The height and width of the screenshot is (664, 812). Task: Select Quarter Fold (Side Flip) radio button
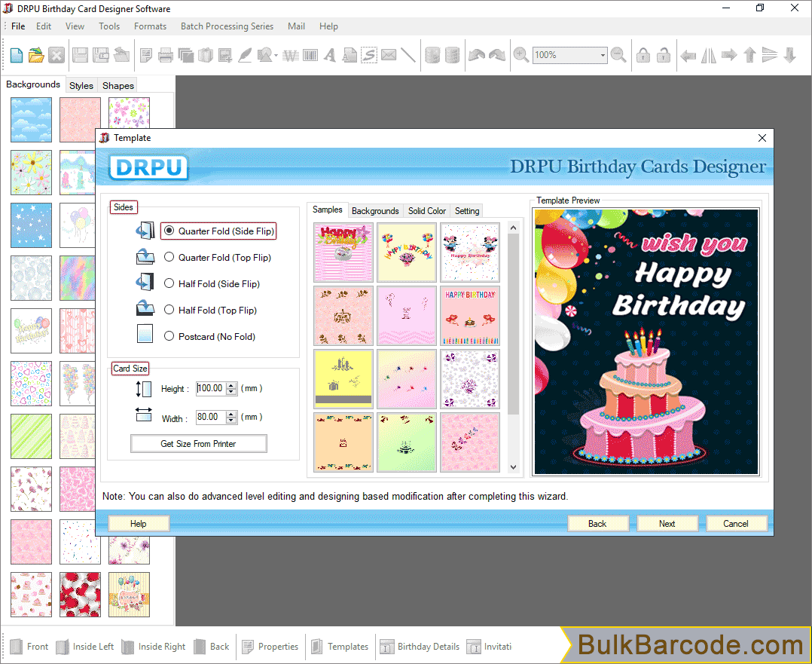tap(169, 231)
